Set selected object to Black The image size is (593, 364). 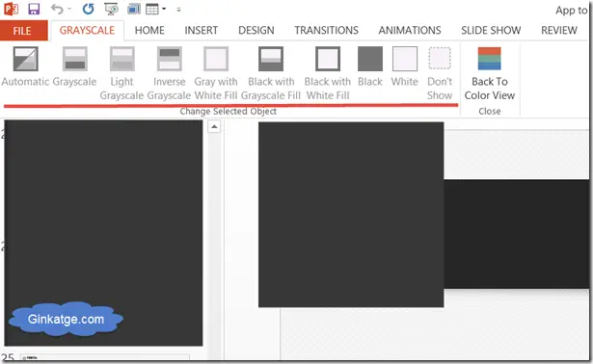(x=370, y=66)
